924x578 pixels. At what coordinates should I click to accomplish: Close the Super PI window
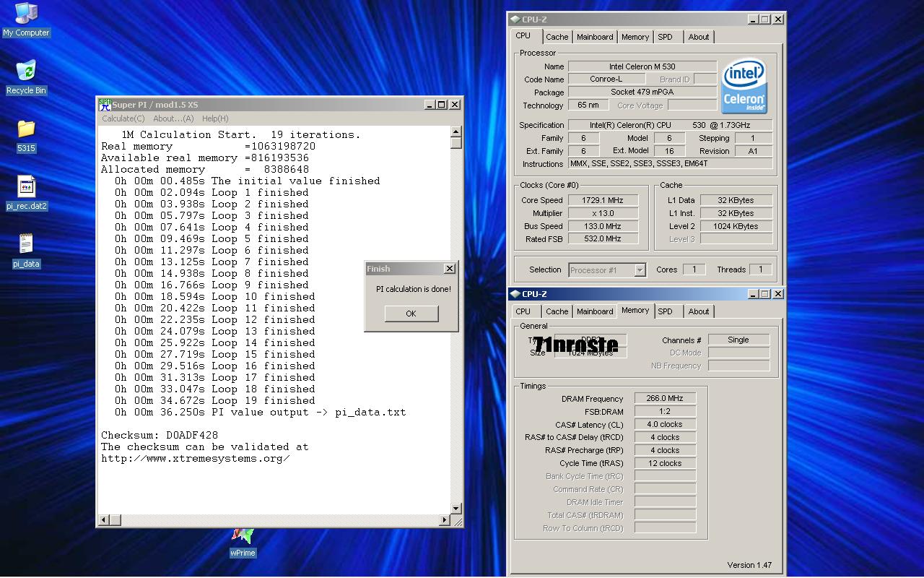[x=455, y=105]
